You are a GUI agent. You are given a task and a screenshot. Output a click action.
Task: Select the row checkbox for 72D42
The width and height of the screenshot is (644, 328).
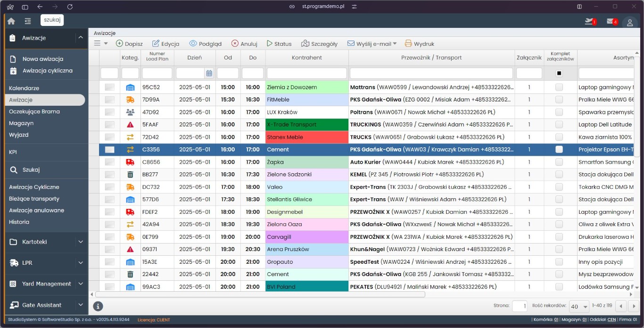(109, 137)
